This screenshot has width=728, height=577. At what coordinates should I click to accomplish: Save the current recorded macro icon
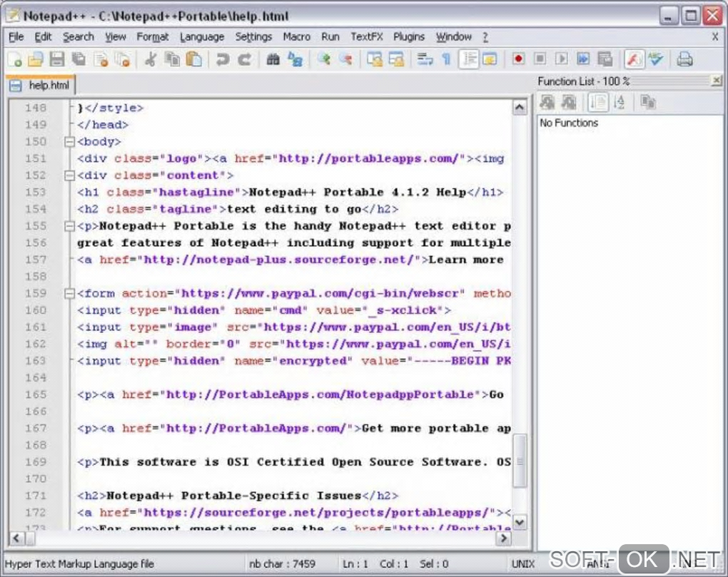click(605, 59)
